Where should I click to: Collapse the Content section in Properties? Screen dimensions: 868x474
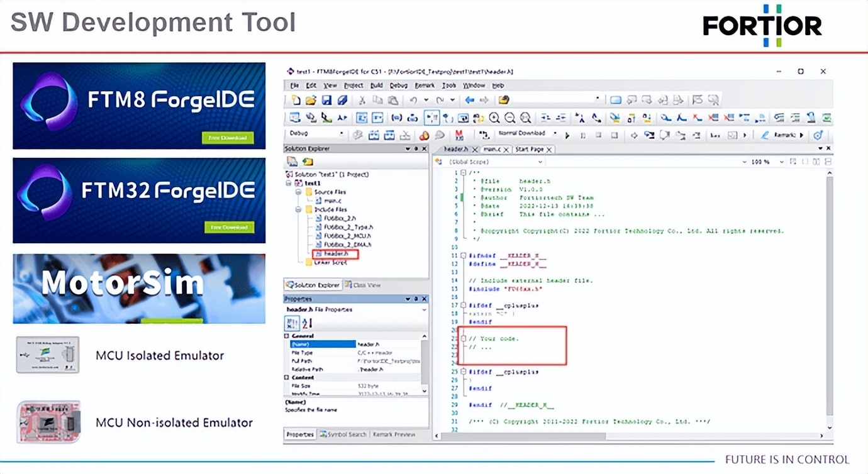click(x=288, y=378)
